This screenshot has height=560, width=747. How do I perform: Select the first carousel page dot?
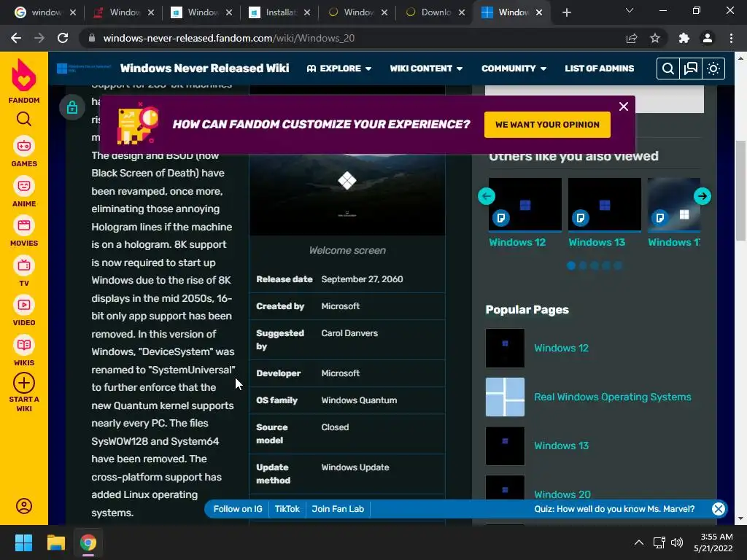pyautogui.click(x=571, y=265)
